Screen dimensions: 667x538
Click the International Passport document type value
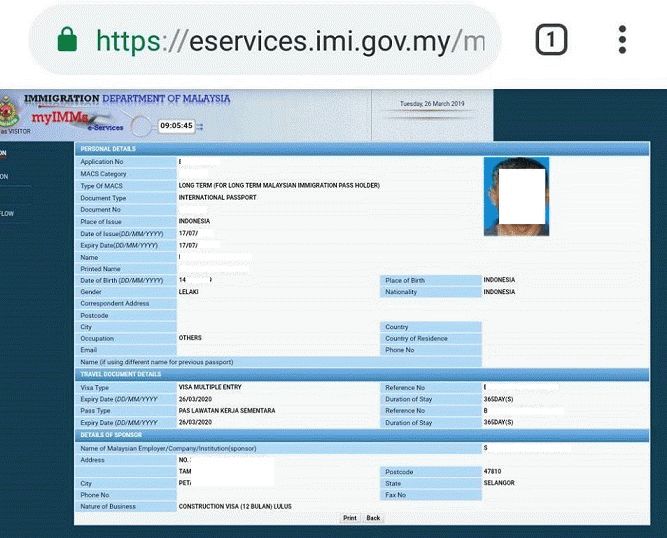(x=217, y=197)
